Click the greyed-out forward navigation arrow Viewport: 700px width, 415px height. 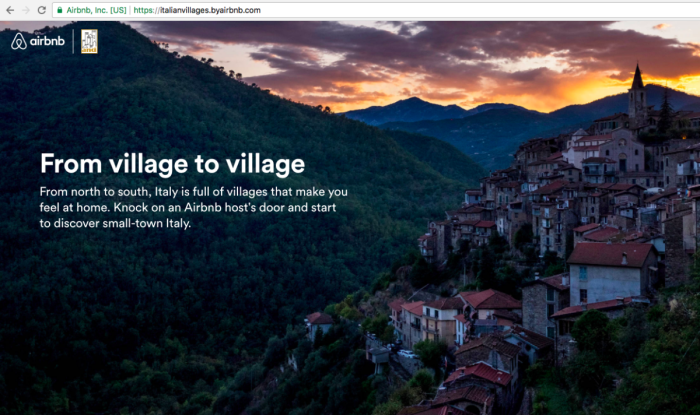coord(26,10)
